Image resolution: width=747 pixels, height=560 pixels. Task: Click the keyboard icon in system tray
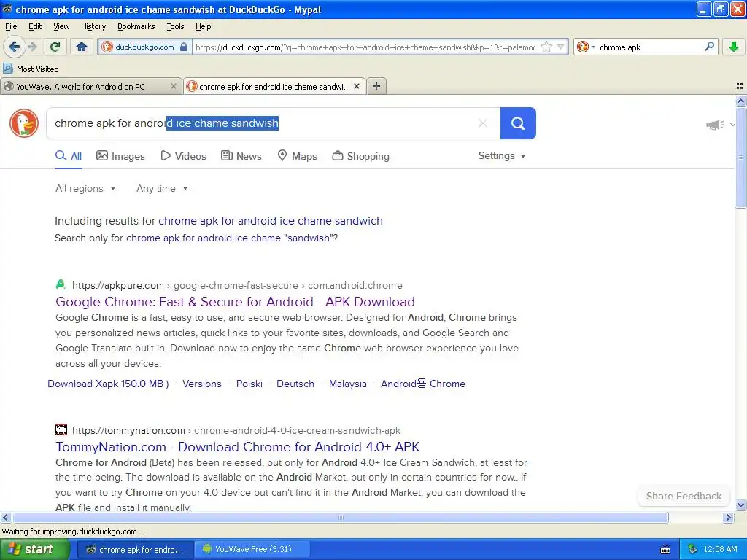click(x=665, y=550)
